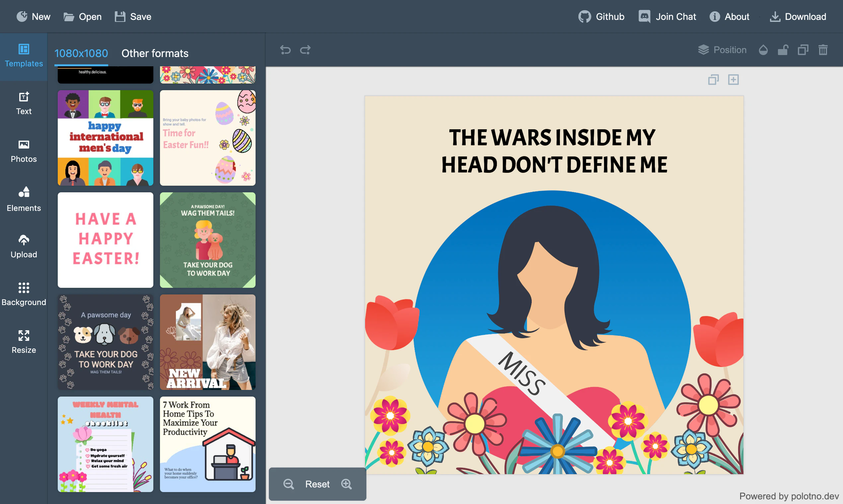
Task: Reset the canvas zoom level
Action: coord(317,484)
